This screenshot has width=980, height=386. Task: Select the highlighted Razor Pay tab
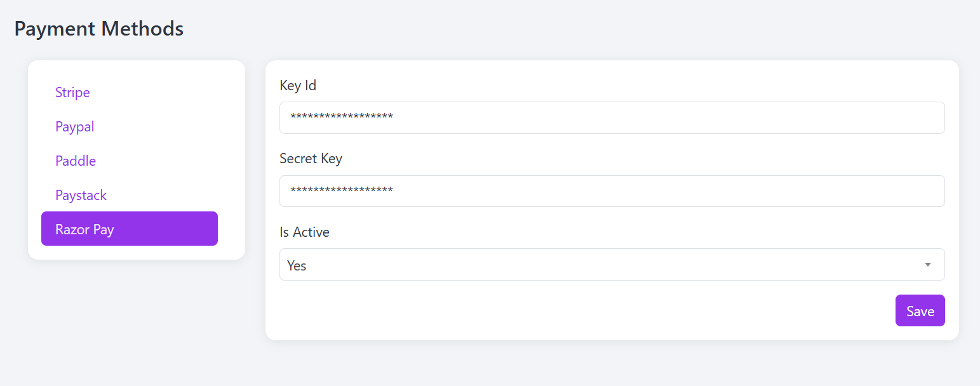(x=130, y=229)
